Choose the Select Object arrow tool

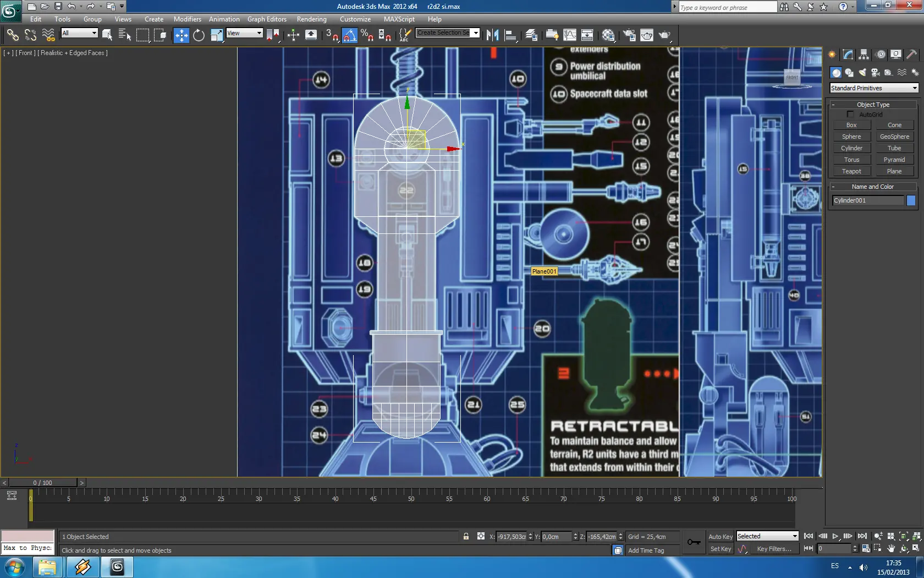coord(107,35)
